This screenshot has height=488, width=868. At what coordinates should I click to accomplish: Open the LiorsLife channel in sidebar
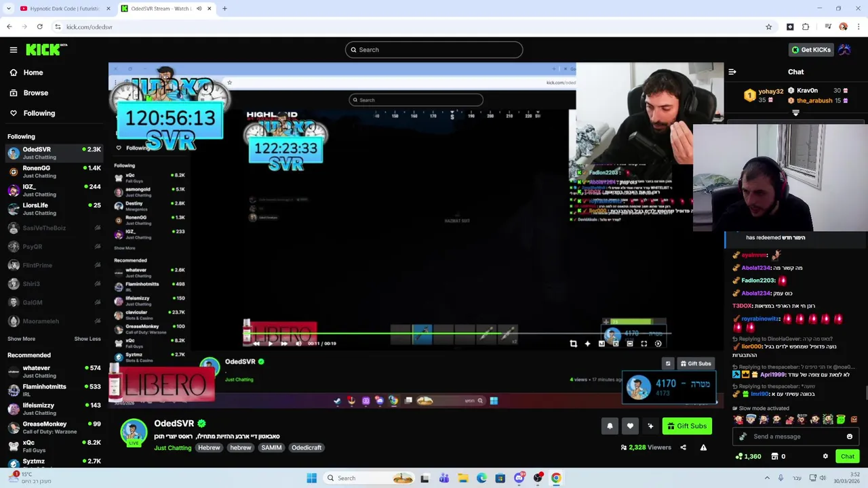(54, 209)
